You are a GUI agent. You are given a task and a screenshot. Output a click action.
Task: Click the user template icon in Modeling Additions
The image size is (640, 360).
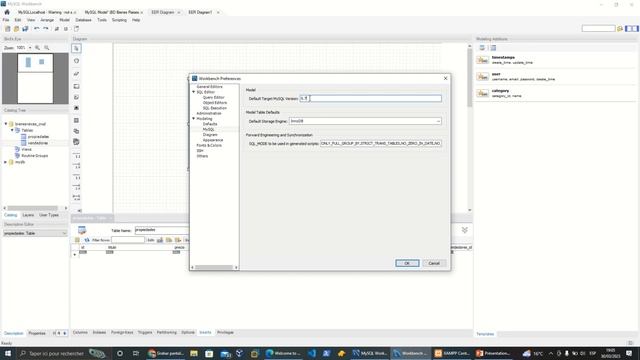[482, 77]
